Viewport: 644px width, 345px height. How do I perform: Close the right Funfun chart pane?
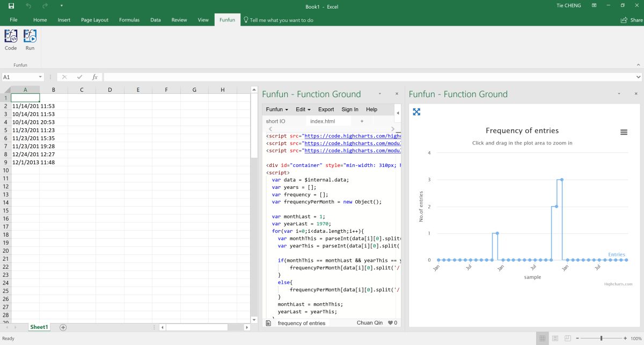[636, 94]
